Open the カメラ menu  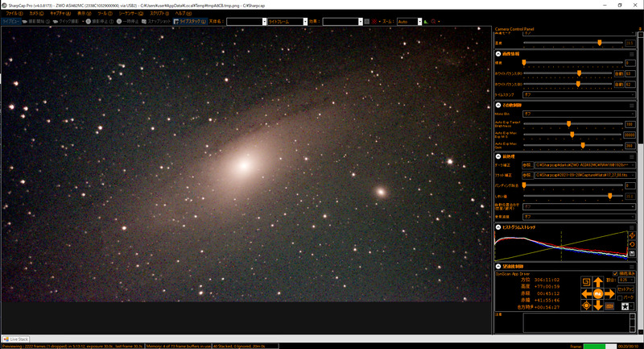(36, 13)
